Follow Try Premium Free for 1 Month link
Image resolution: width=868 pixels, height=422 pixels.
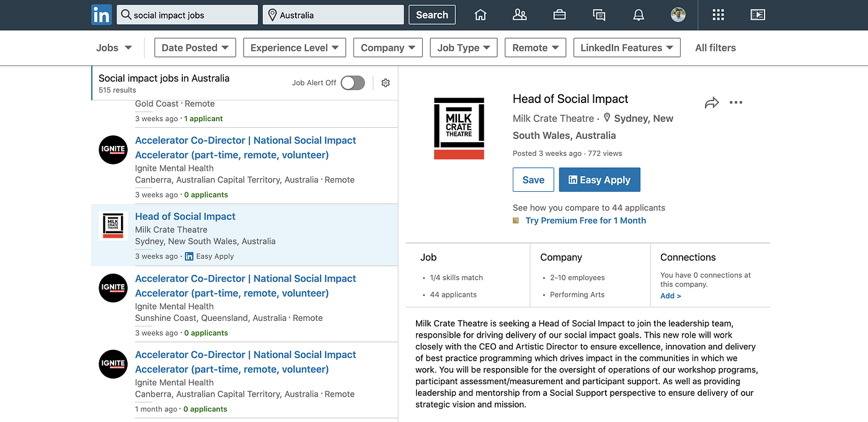coord(586,220)
